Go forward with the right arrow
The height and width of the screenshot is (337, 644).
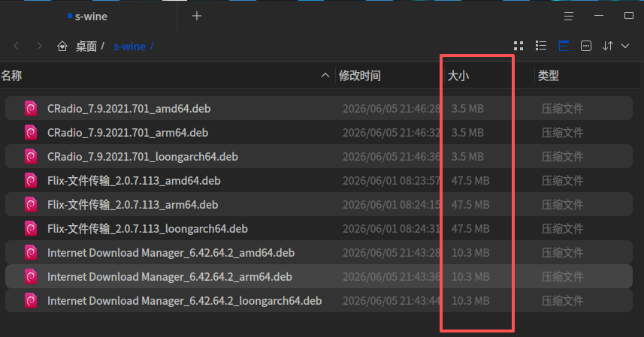[x=39, y=46]
